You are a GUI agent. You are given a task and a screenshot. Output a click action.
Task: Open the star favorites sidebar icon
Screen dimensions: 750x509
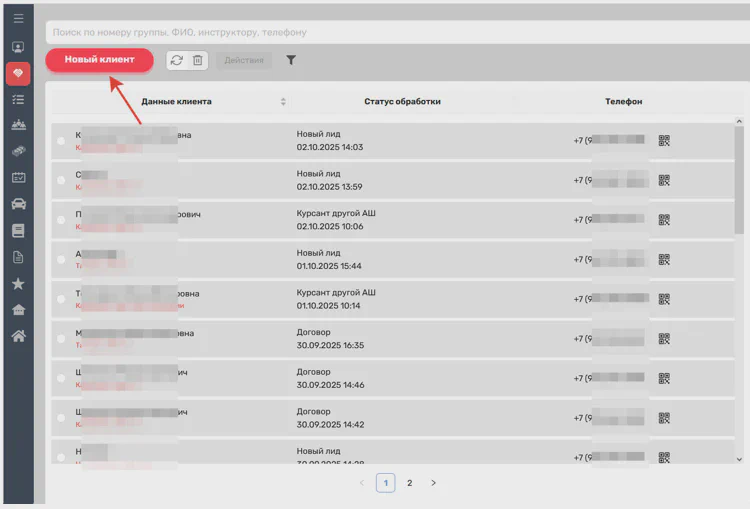coord(18,283)
